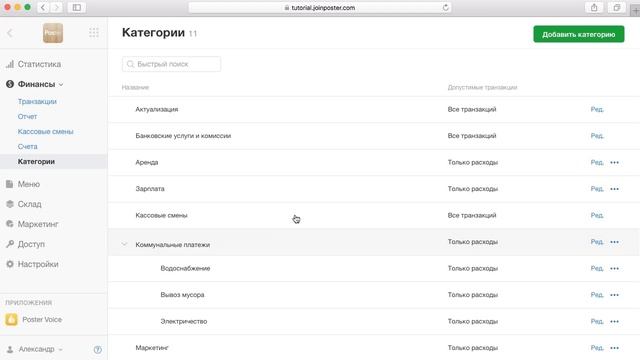This screenshot has height=360, width=640.
Task: Edit the Вывоз мусора subcategory
Action: [597, 295]
